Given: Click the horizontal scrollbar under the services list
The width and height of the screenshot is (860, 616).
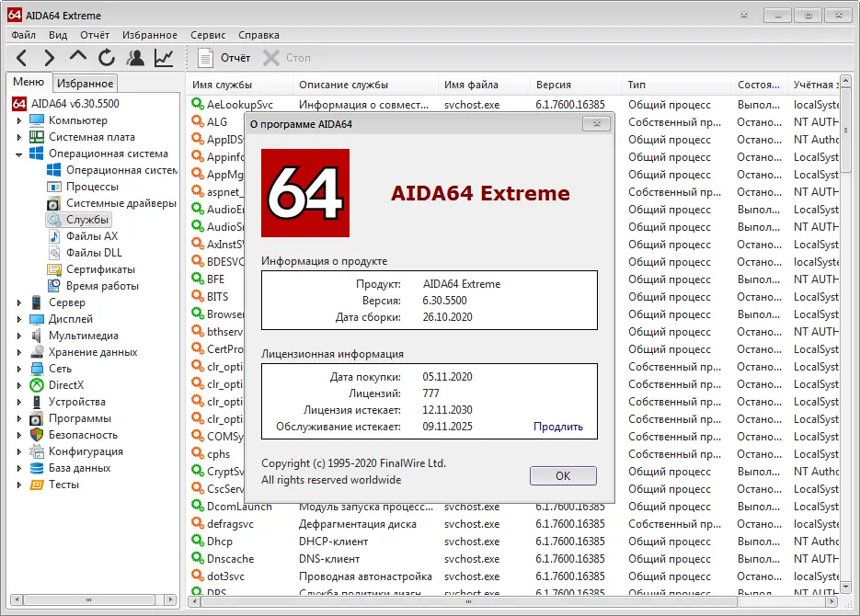Looking at the screenshot, I should coord(513,601).
